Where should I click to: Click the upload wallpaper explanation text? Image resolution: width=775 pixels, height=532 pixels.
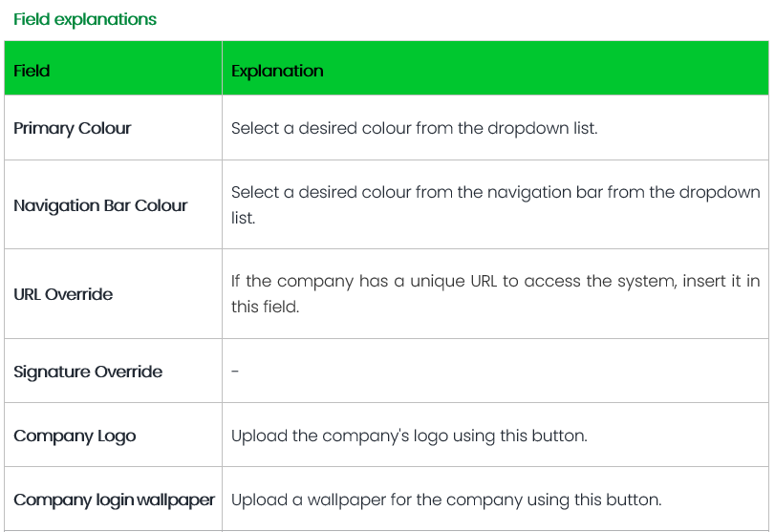tap(446, 500)
